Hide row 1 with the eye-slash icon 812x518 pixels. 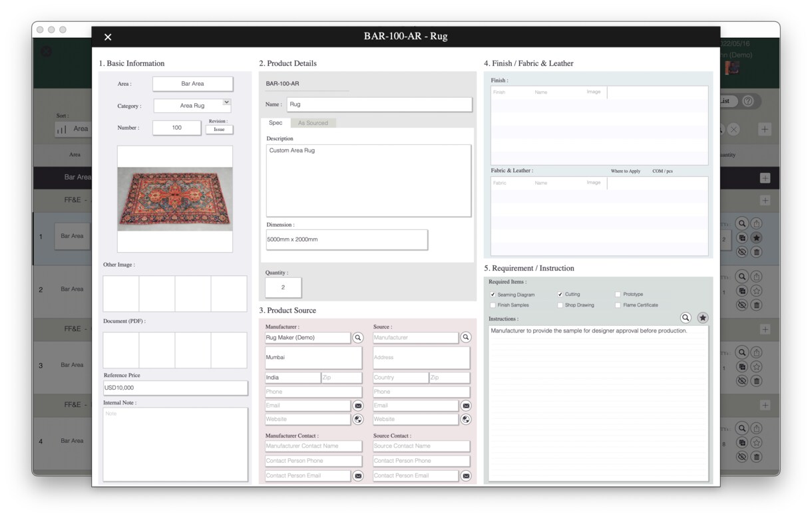[742, 252]
